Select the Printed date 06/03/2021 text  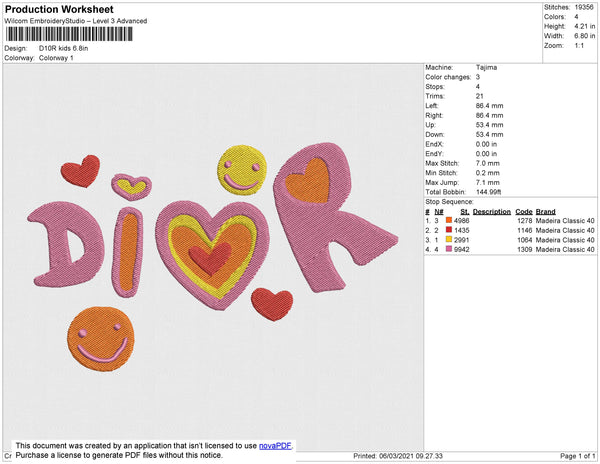pyautogui.click(x=398, y=456)
